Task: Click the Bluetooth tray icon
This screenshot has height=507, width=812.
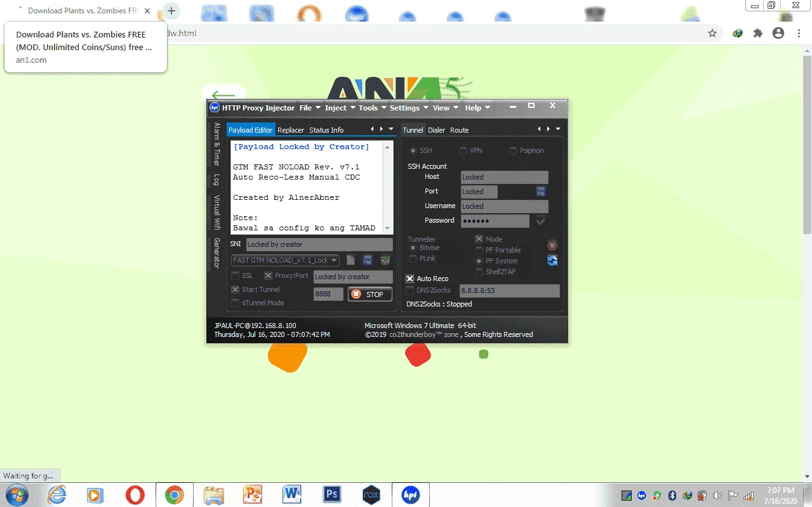Action: coord(672,496)
